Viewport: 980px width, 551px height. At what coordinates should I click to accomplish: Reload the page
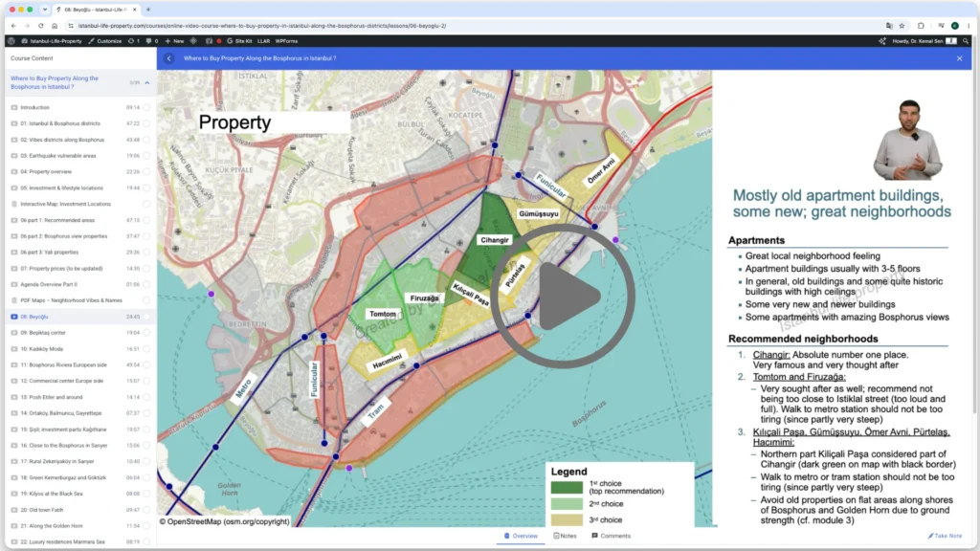(x=40, y=26)
